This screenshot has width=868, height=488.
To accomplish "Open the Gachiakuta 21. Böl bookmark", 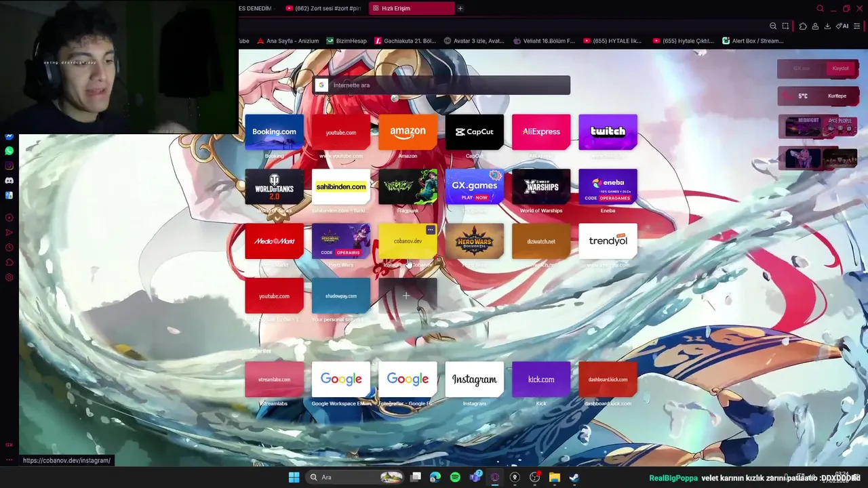I will tap(406, 41).
